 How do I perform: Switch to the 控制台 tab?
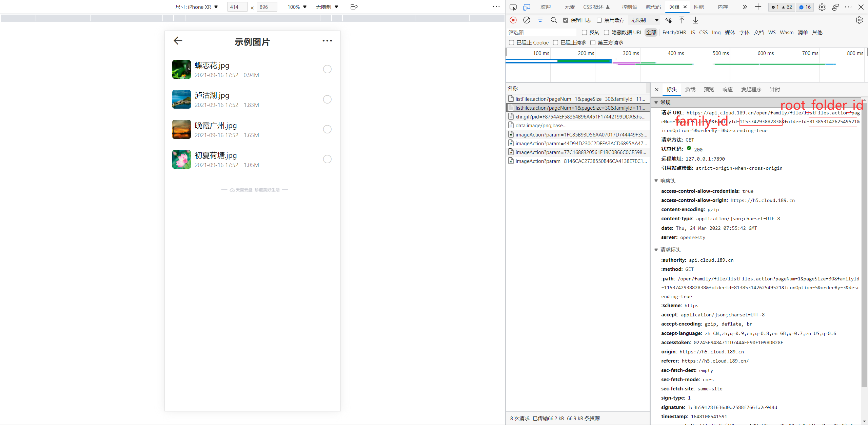[x=629, y=7]
